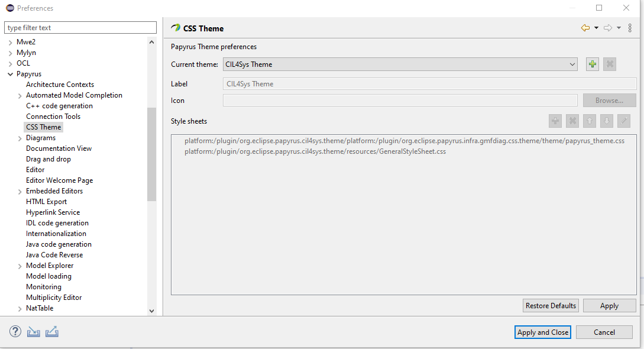Click the type filter text field
Image resolution: width=644 pixels, height=349 pixels.
pyautogui.click(x=80, y=28)
